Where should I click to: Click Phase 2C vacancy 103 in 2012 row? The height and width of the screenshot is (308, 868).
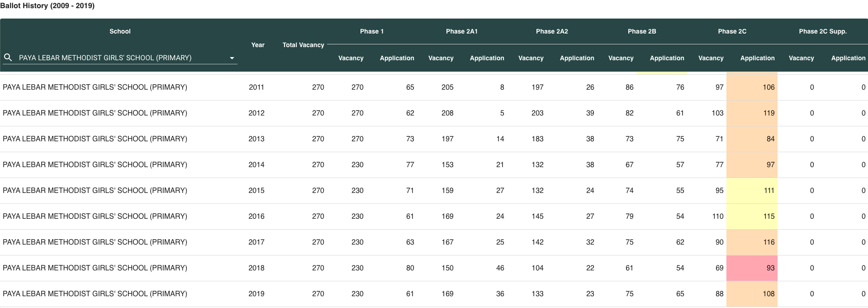click(x=717, y=113)
